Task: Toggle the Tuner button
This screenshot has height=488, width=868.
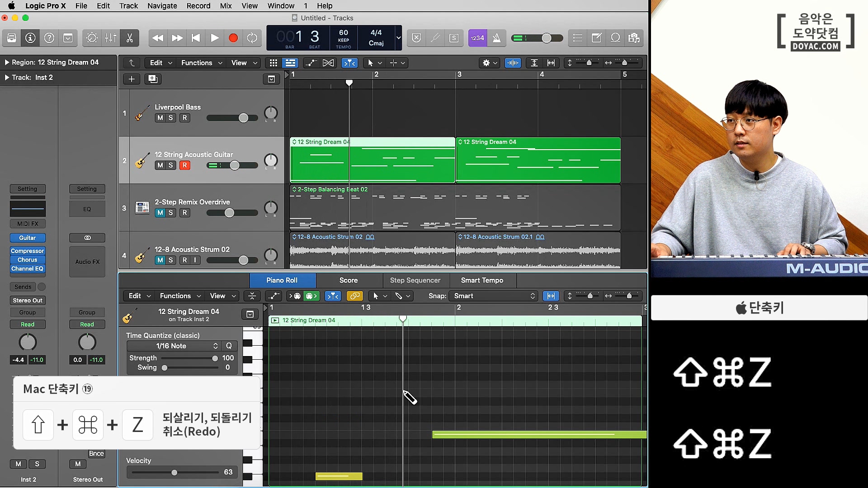Action: click(435, 38)
